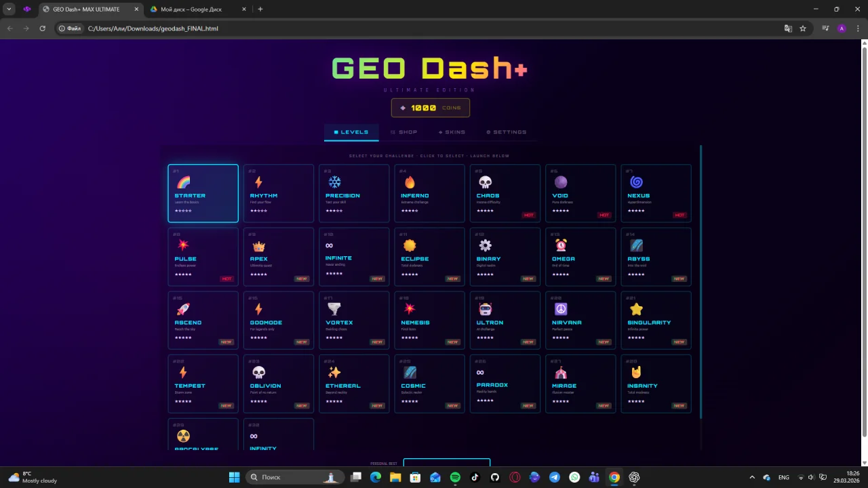Screen dimensions: 868x488
Task: Select the STARTER level rainbow icon
Action: click(183, 182)
